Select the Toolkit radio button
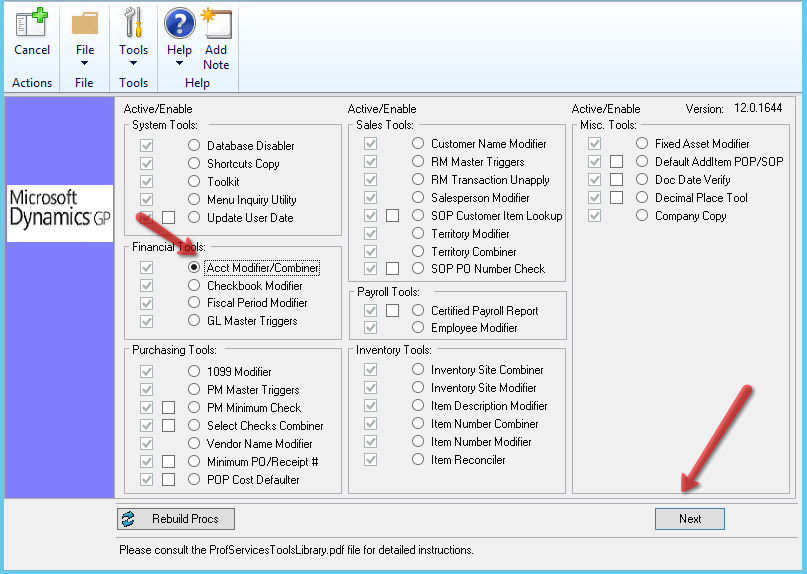Viewport: 807px width, 574px height. (194, 181)
